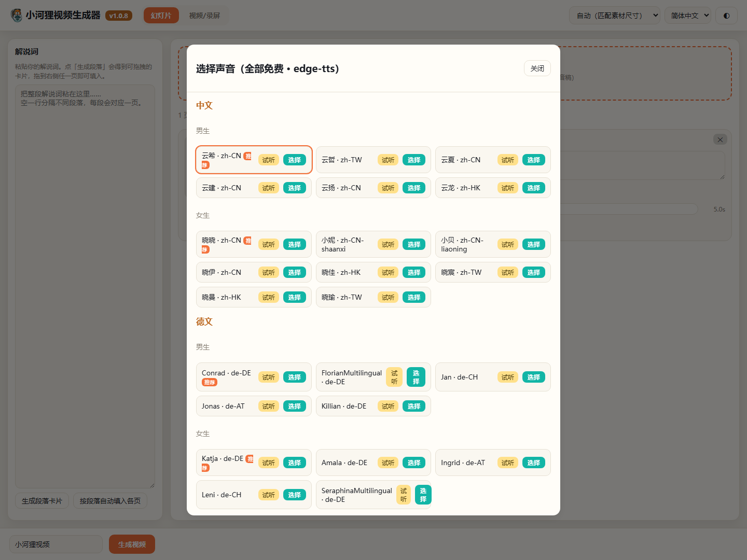
Task: Preview the 云扬 zh-CN voice
Action: 388,188
